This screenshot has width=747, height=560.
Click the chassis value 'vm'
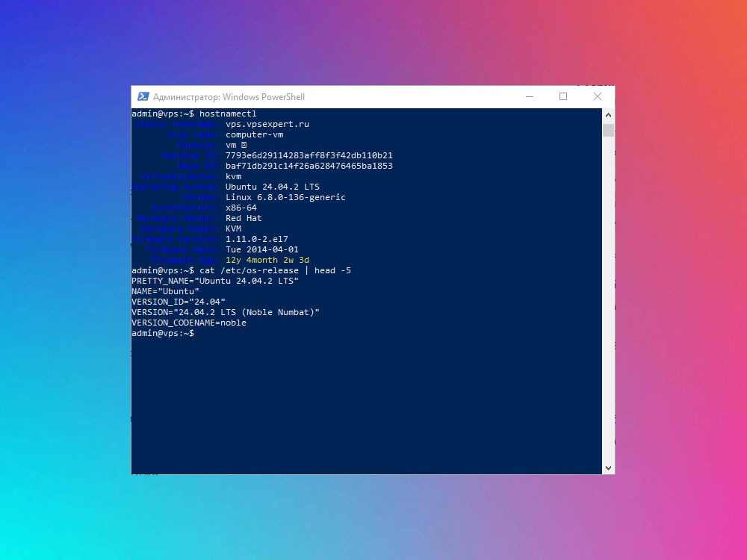pos(231,146)
